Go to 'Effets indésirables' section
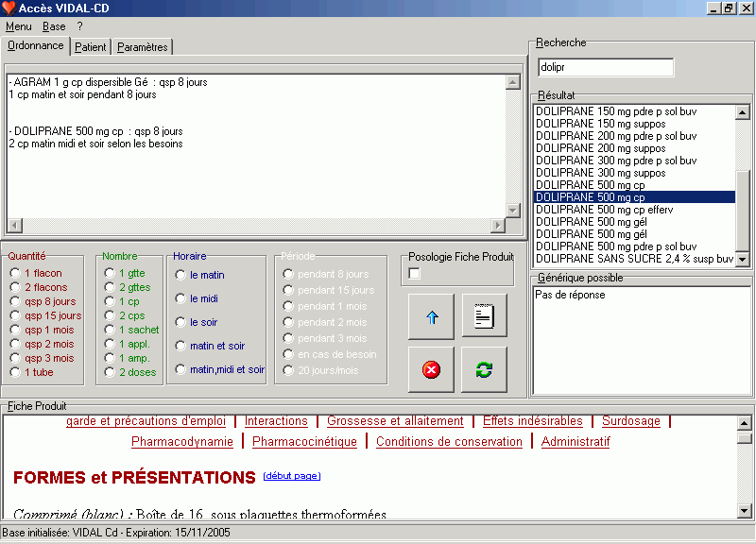 533,421
